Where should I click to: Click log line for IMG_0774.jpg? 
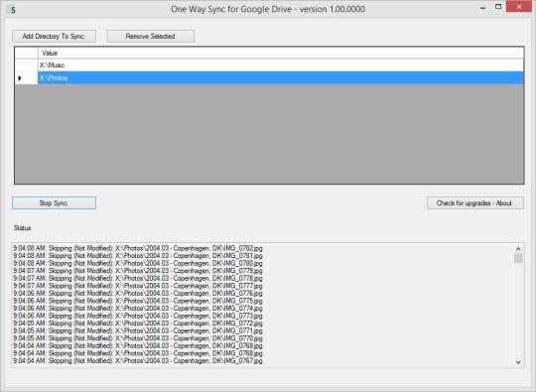coord(138,309)
